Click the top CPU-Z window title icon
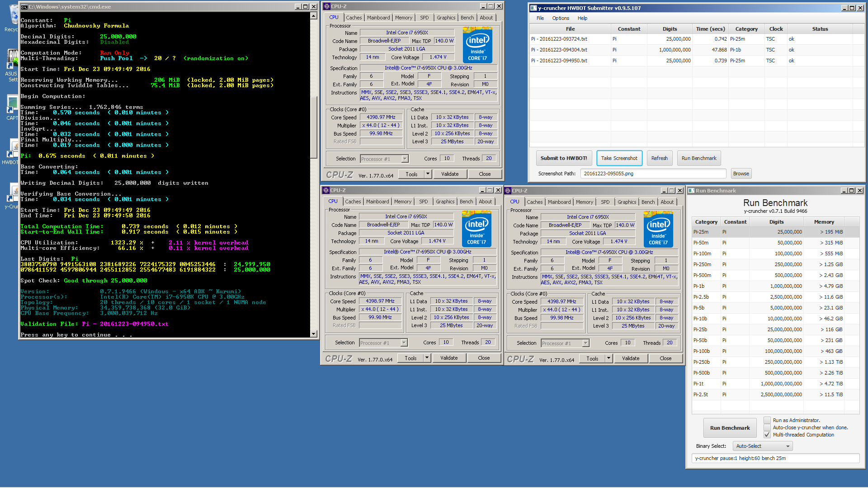Screen dimensions: 868x488 pyautogui.click(x=327, y=6)
